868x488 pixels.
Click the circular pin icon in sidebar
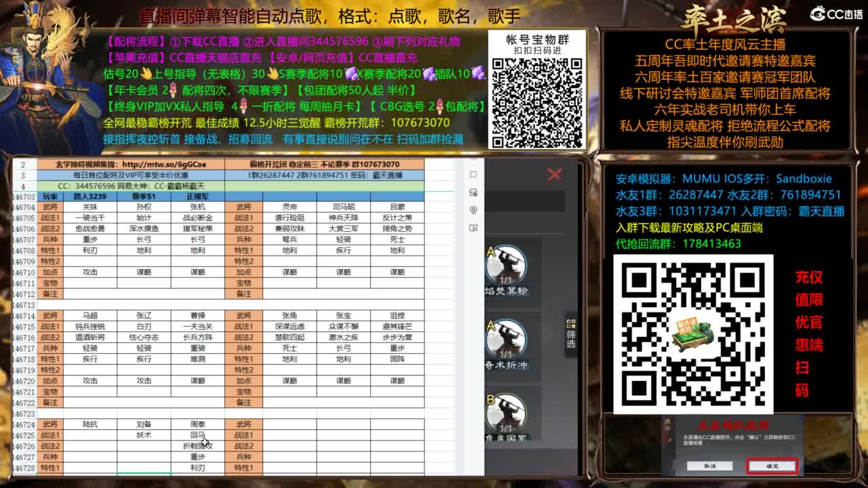pos(473,210)
